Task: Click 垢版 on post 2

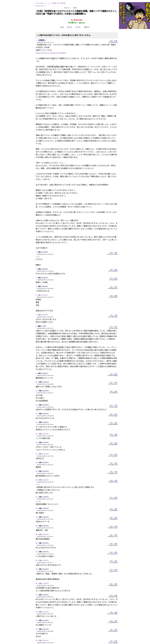Action: [111, 253]
